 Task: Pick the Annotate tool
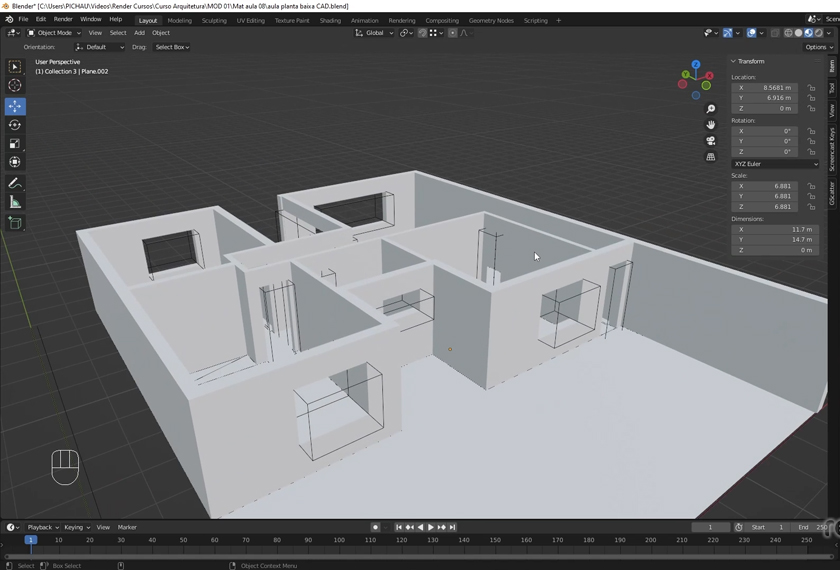(15, 183)
